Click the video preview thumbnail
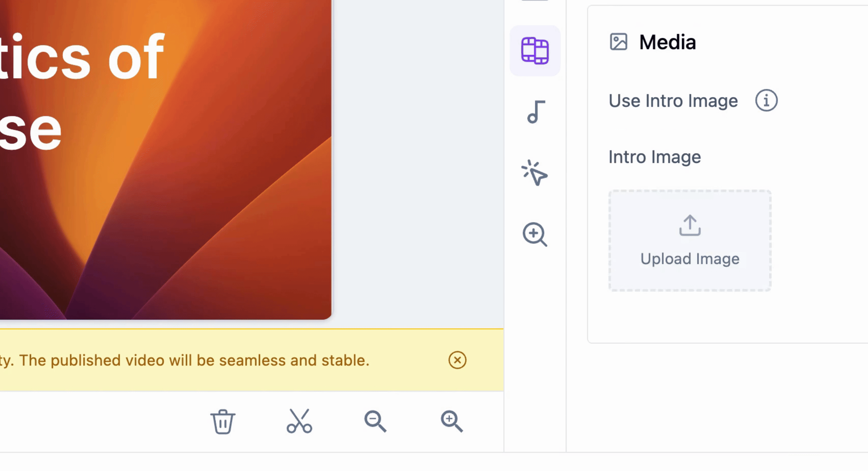The image size is (868, 471). point(165,160)
